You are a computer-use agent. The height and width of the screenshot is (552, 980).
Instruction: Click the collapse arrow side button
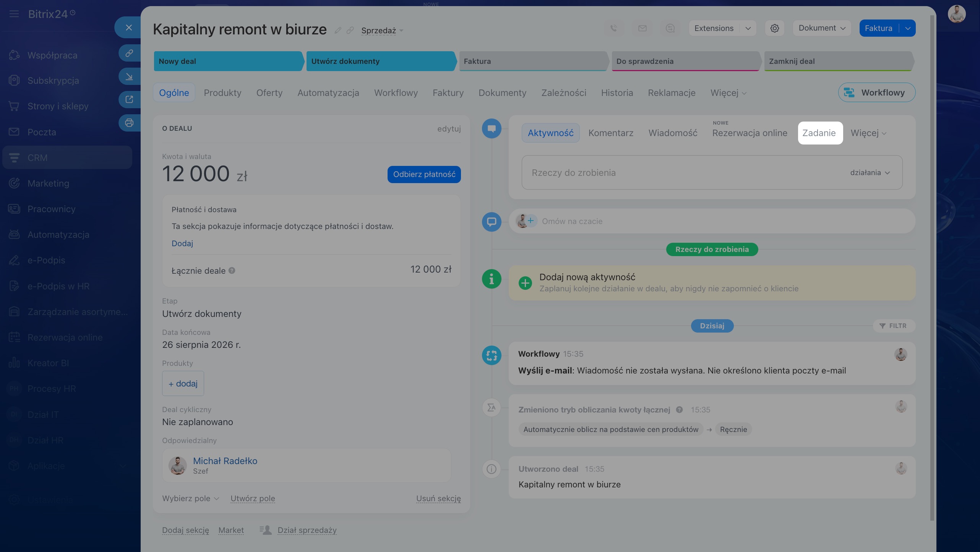tap(129, 76)
